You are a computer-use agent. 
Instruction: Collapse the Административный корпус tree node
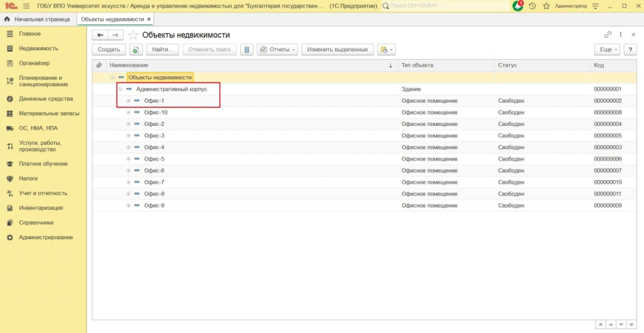tap(120, 89)
